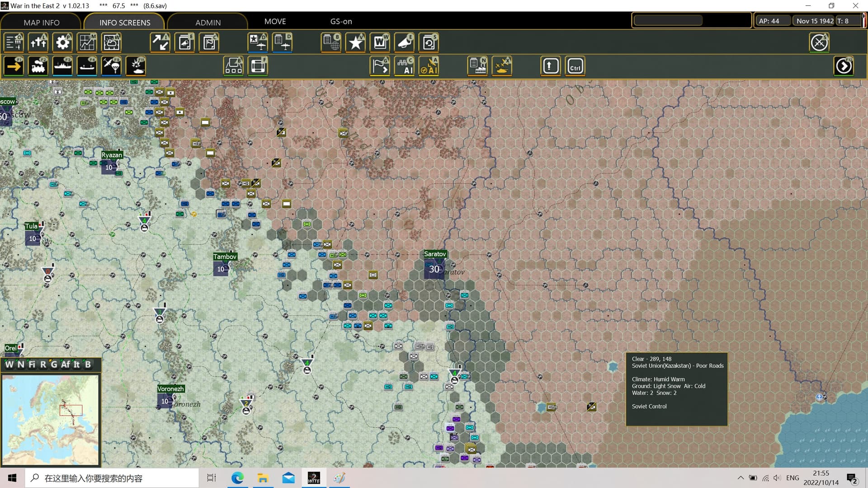Click the AI air assist icon (A)
This screenshot has height=488, width=868.
click(429, 66)
